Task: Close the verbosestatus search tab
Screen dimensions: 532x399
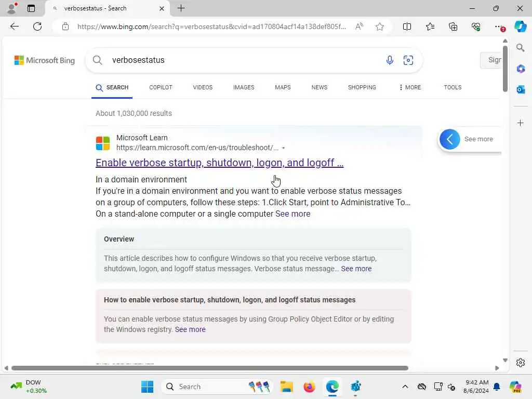Action: [162, 8]
